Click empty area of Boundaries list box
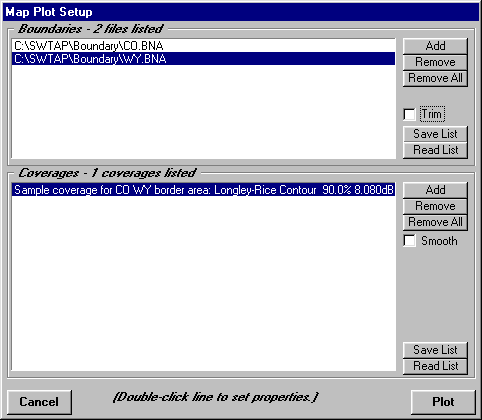This screenshot has height=420, width=482. (203, 112)
